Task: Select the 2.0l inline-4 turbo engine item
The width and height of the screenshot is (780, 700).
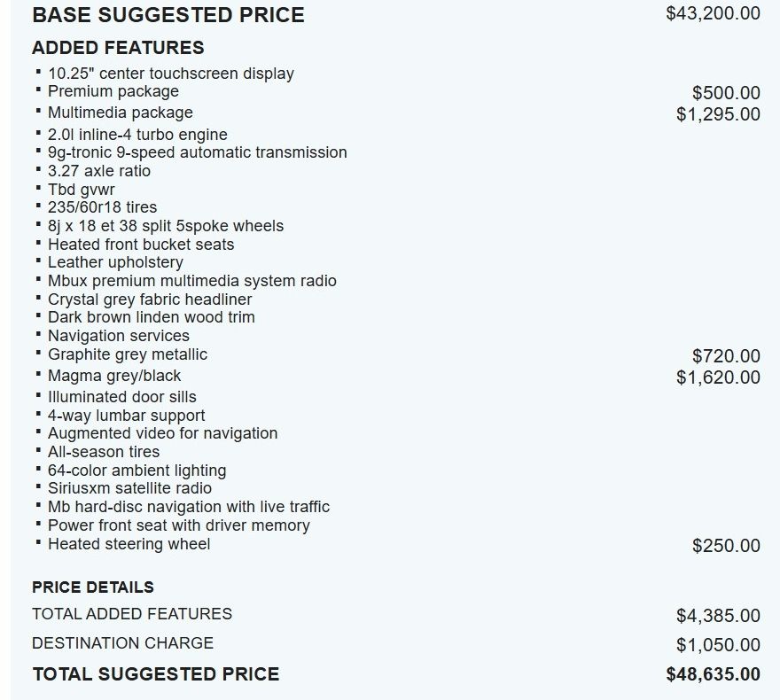Action: coord(137,135)
